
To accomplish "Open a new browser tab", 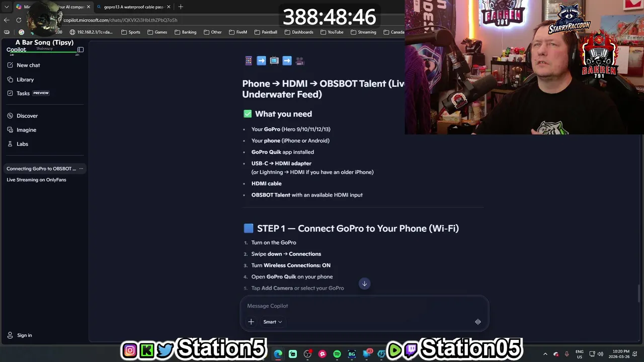I will pyautogui.click(x=181, y=7).
